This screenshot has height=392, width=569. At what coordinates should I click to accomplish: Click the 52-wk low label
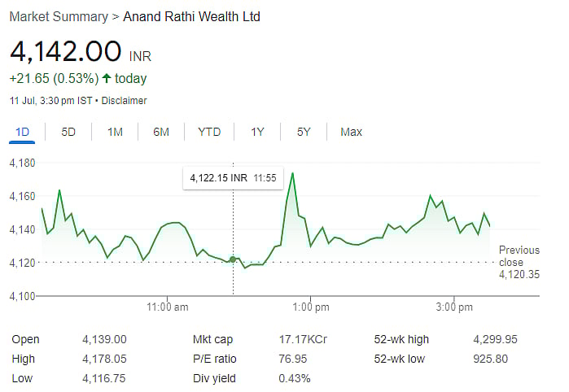399,359
